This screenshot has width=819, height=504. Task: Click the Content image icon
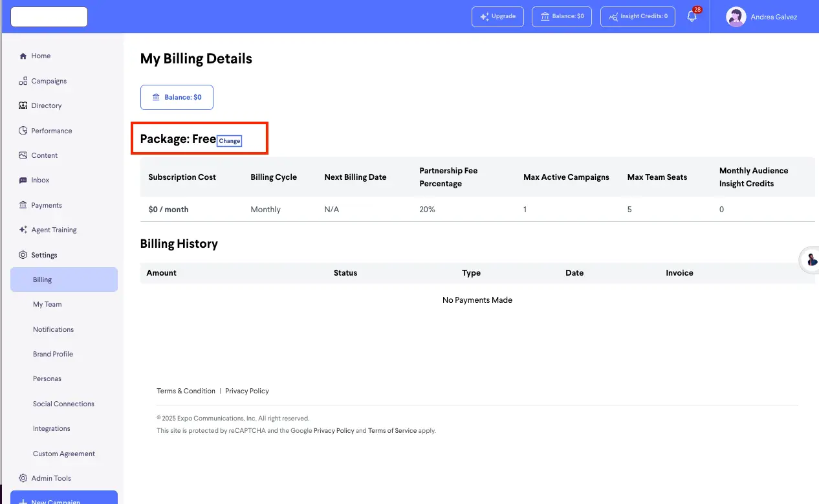click(23, 155)
